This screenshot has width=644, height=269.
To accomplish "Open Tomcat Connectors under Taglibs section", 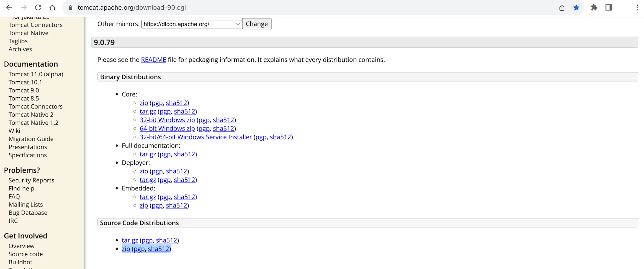I will click(35, 25).
